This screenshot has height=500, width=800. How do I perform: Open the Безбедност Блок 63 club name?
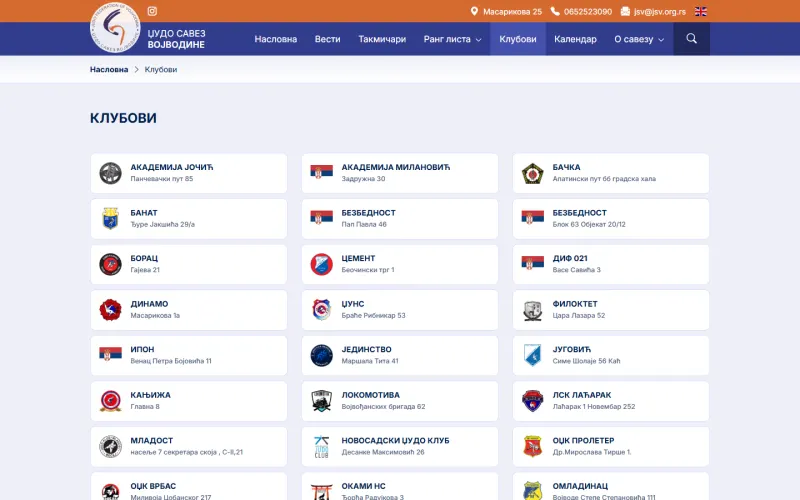pos(580,213)
